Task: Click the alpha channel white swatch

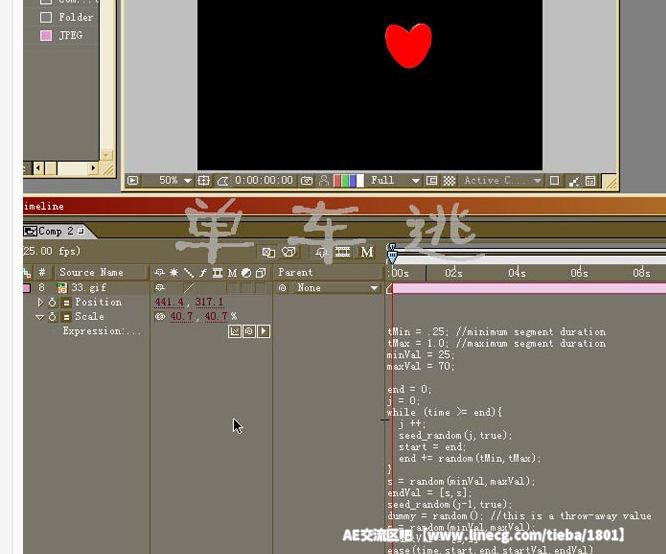Action: pyautogui.click(x=360, y=181)
